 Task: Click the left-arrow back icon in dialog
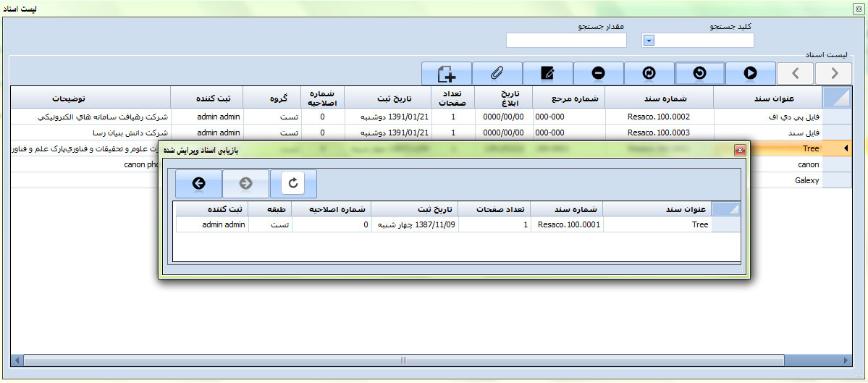click(198, 184)
